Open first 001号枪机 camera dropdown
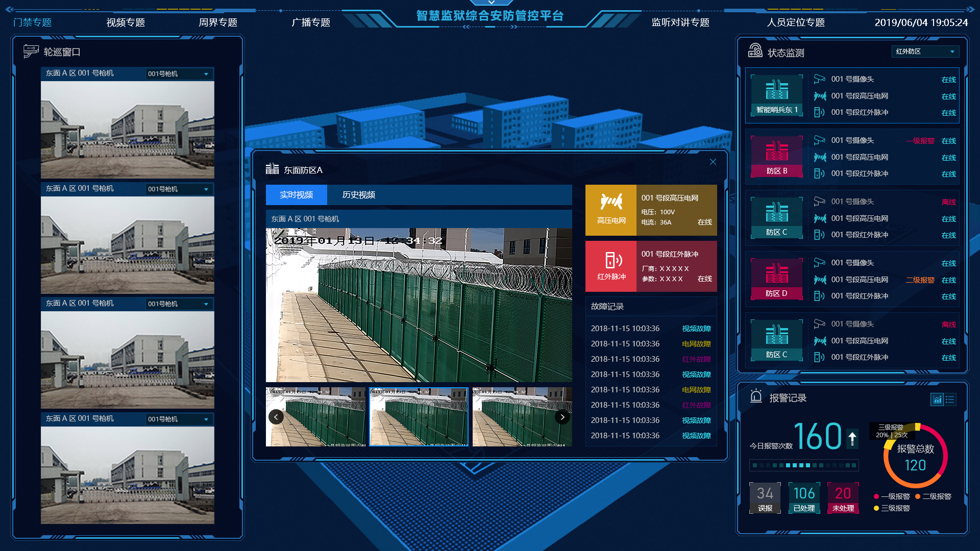 point(179,74)
